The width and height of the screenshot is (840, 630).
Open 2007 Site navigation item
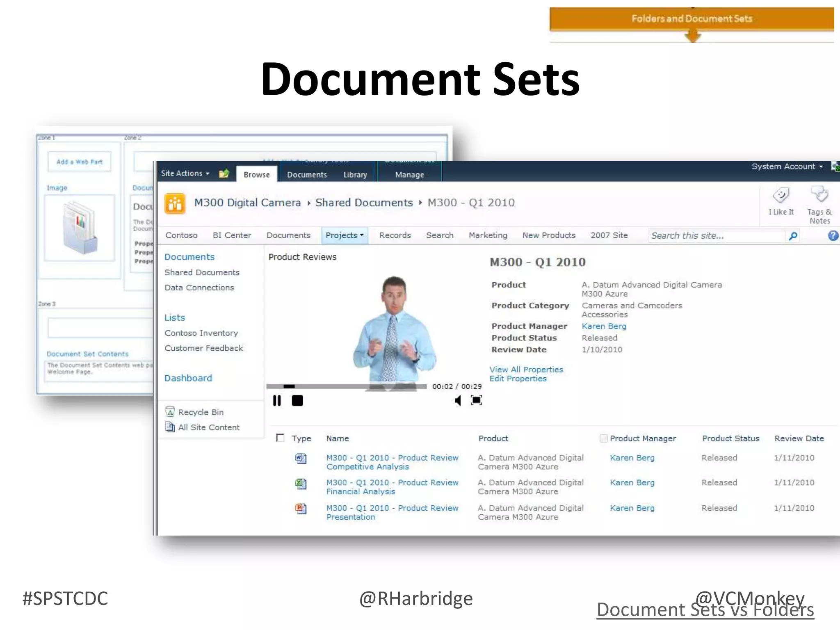tap(609, 235)
